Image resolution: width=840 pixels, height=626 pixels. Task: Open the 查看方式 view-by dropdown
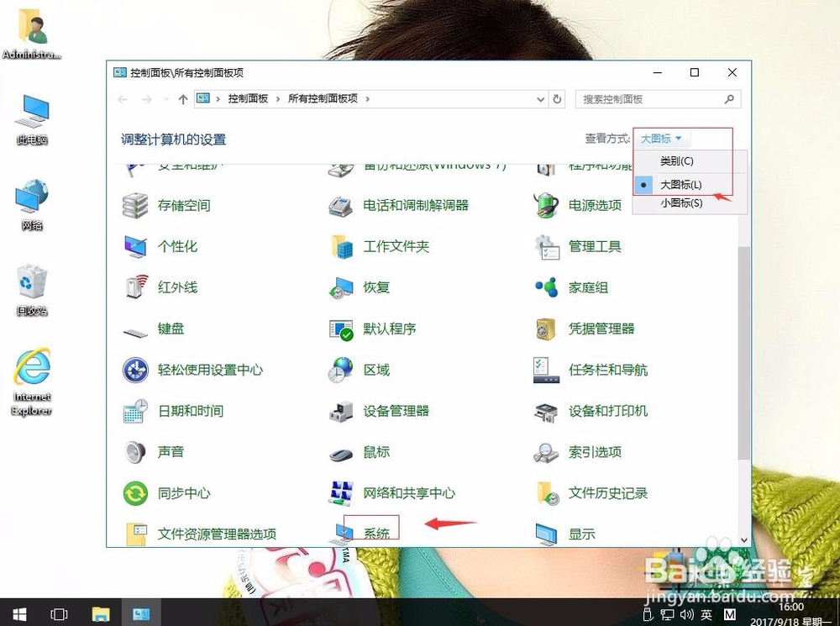[x=660, y=139]
